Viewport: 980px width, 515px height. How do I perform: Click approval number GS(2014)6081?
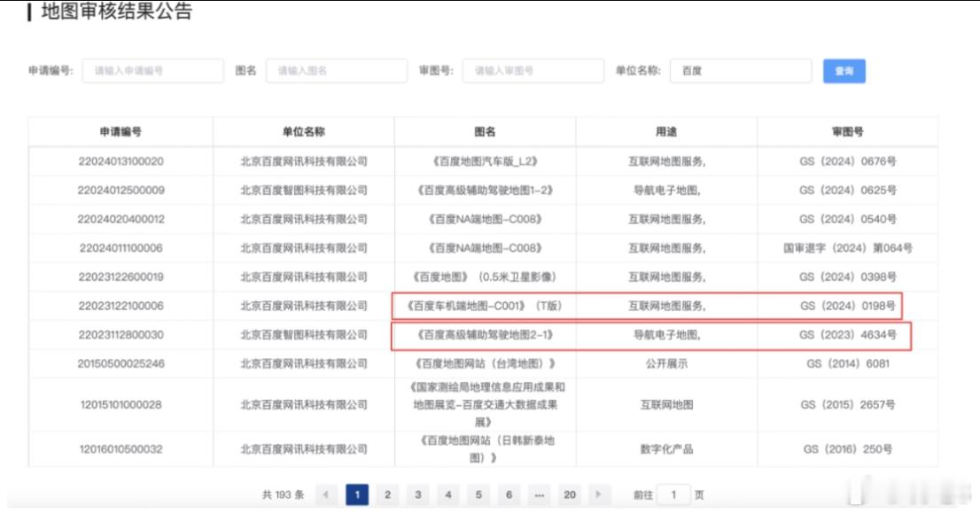point(847,363)
